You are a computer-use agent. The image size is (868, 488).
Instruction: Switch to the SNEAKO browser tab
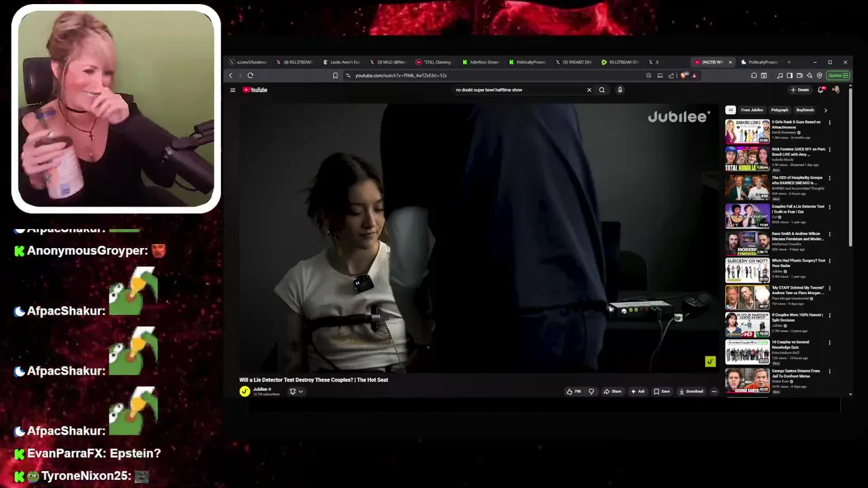574,62
